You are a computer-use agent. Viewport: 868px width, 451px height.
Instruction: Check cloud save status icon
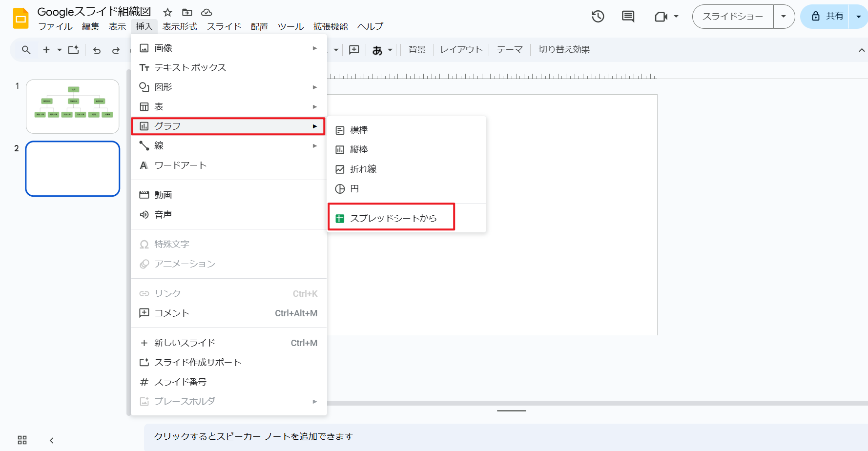[207, 12]
